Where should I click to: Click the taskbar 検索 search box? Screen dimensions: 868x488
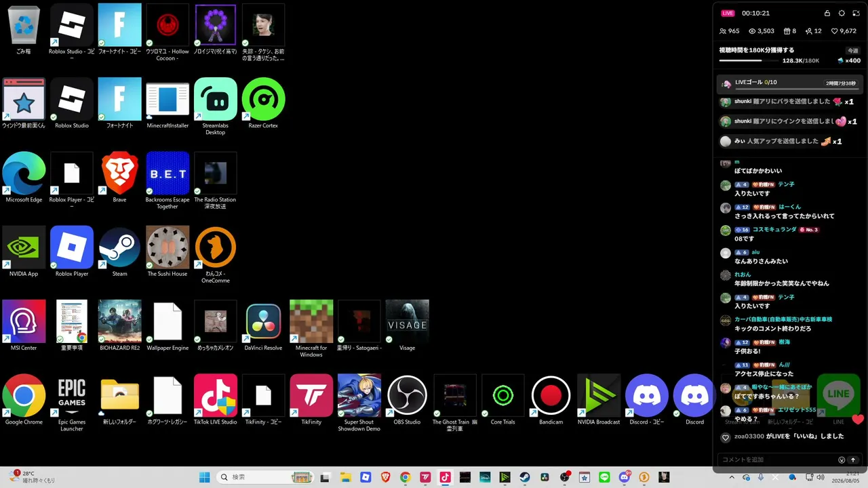tap(267, 477)
